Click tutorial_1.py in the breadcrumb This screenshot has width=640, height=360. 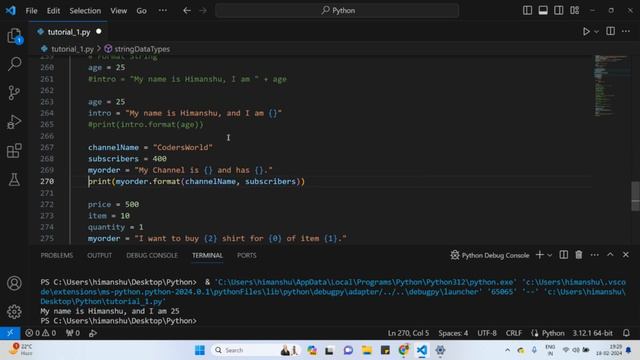[x=72, y=49]
